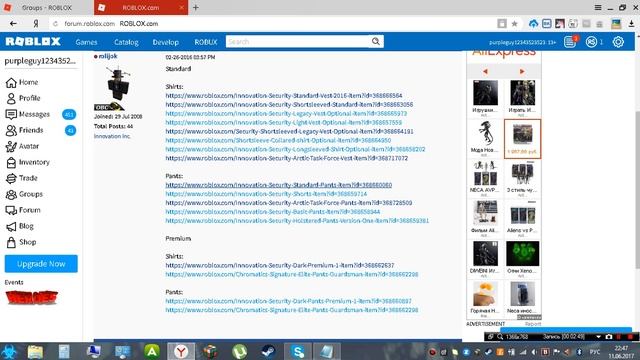Viewport: 640px width, 360px height.
Task: Open Games in top navigation
Action: coord(87,42)
